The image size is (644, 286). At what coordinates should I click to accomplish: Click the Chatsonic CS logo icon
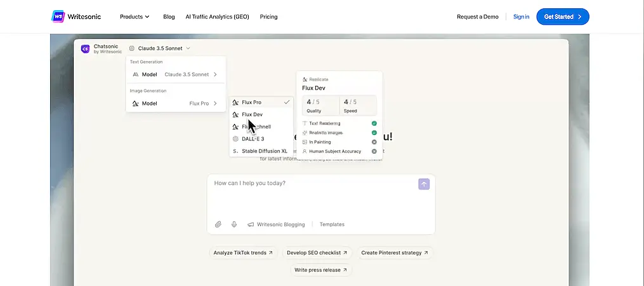[x=85, y=48]
